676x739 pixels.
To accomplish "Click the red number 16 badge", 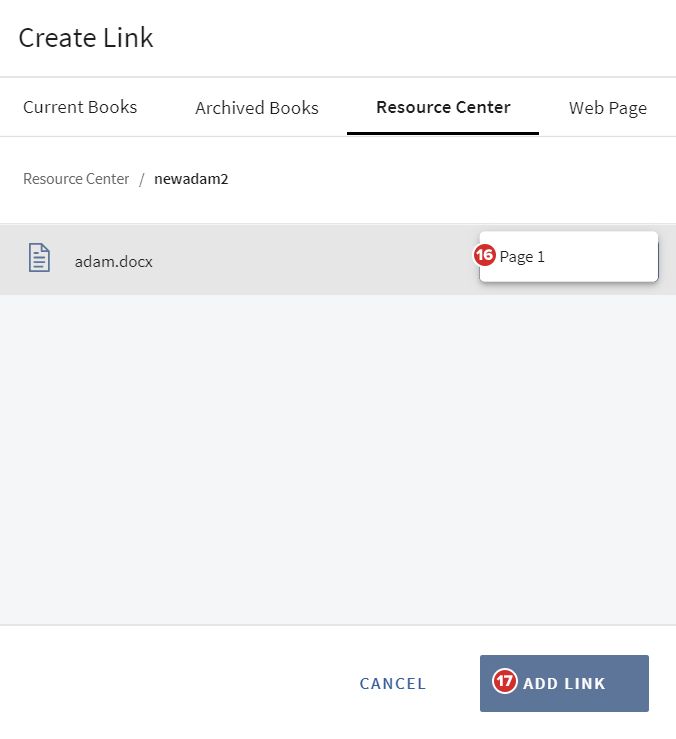I will tap(485, 256).
